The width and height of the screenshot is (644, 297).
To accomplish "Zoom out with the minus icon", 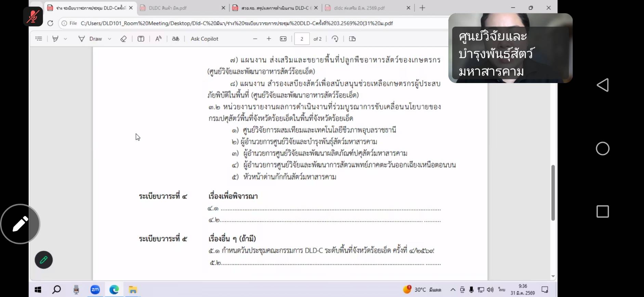I will tap(255, 39).
